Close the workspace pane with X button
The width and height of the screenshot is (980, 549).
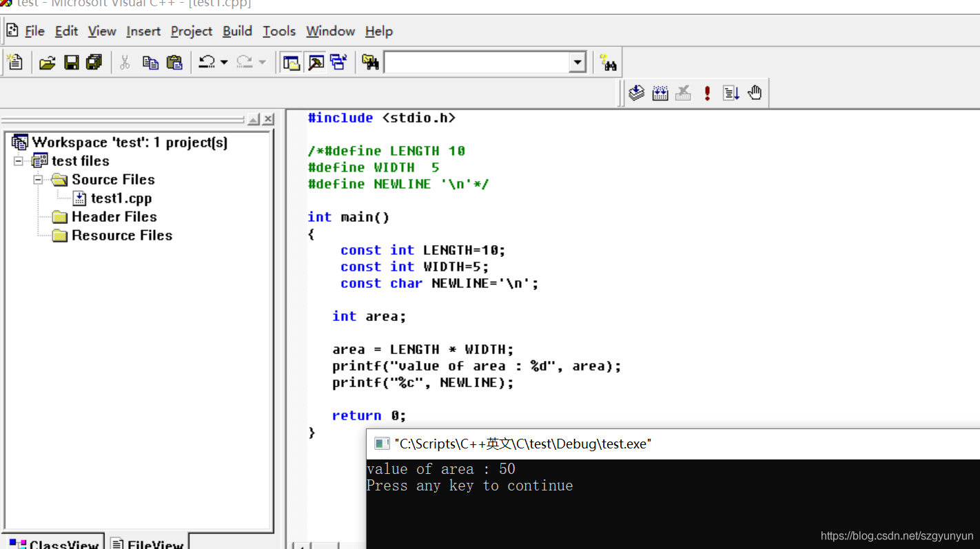(x=269, y=120)
